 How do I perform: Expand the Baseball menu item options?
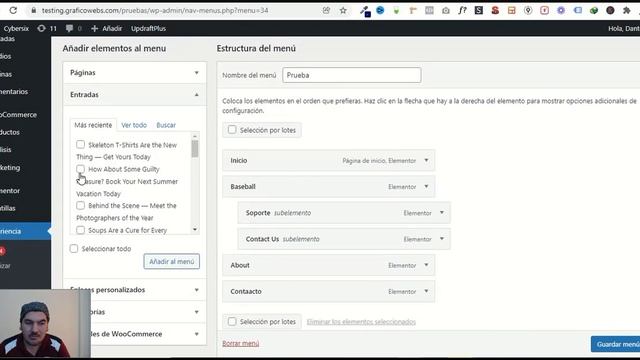426,187
